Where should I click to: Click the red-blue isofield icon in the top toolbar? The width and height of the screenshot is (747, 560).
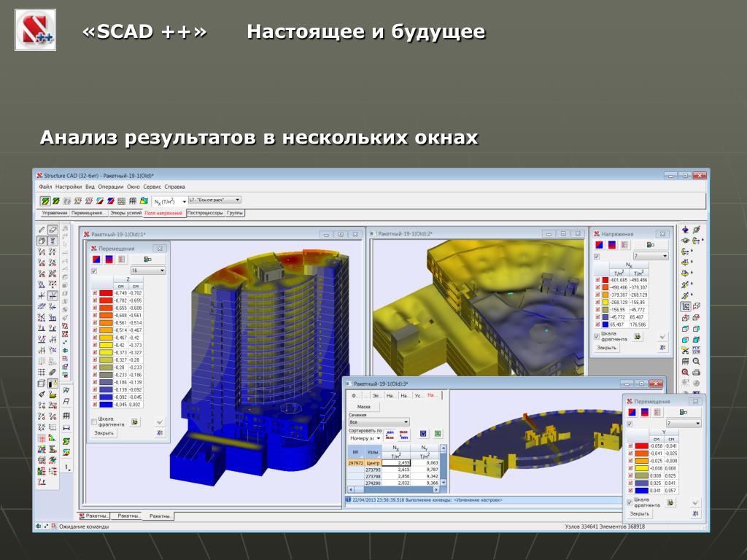tap(111, 201)
